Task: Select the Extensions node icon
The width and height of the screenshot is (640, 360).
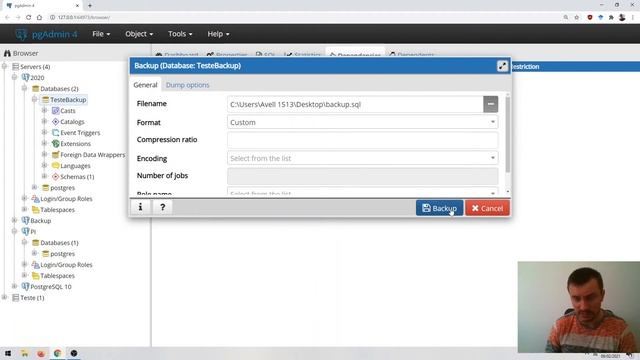Action: [56, 144]
